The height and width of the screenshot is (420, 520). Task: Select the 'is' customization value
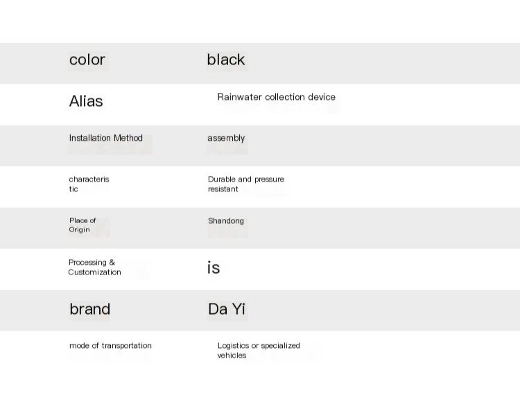coord(214,268)
